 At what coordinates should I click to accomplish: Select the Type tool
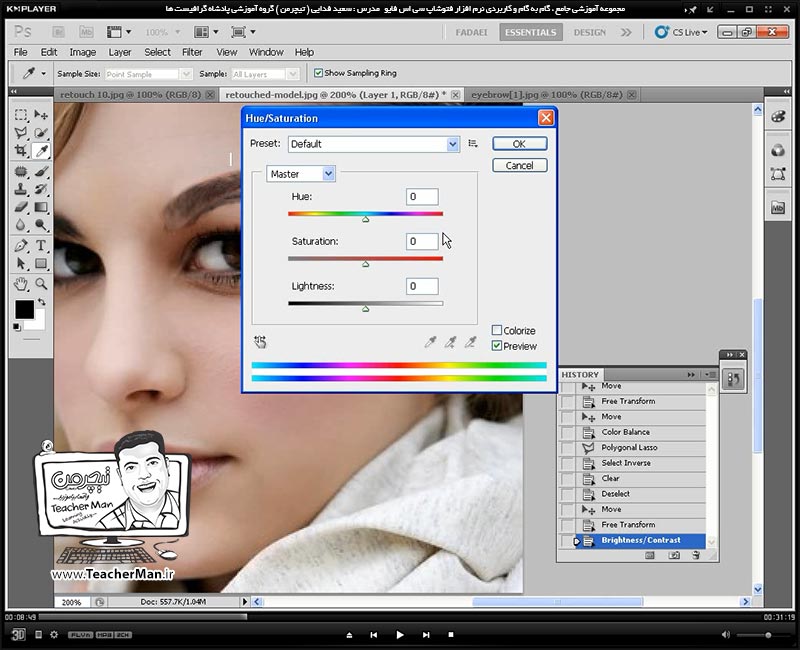point(41,246)
